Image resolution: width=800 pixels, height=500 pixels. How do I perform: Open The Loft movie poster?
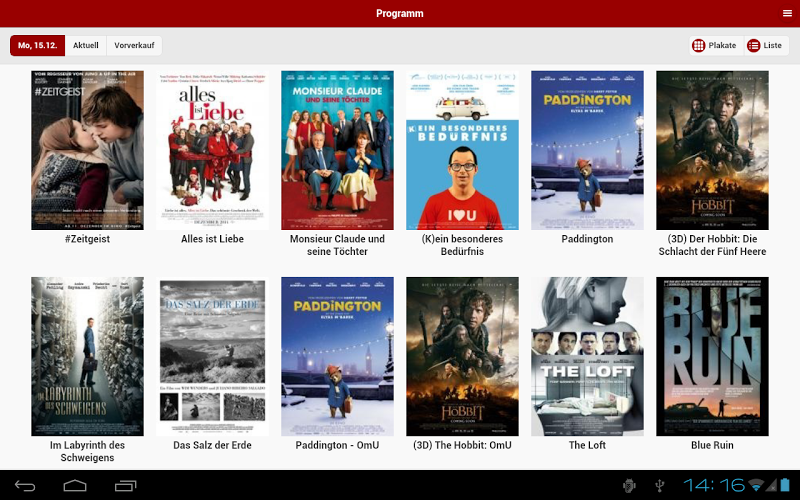click(587, 356)
